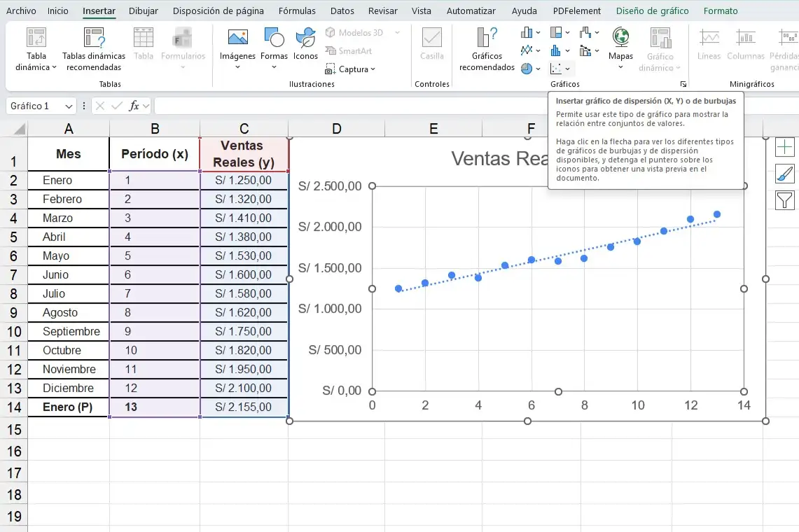
Task: Select row 15 header
Action: (14, 430)
